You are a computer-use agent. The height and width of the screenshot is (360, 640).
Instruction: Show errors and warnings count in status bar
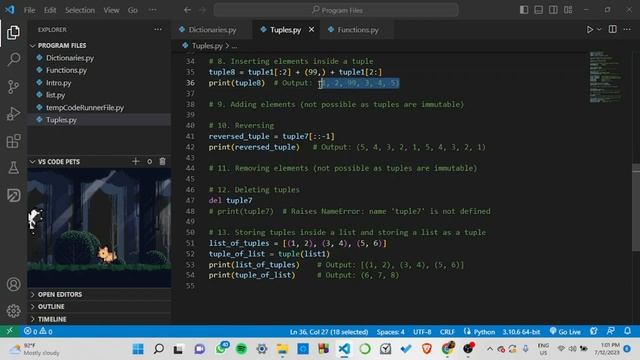tap(38, 331)
